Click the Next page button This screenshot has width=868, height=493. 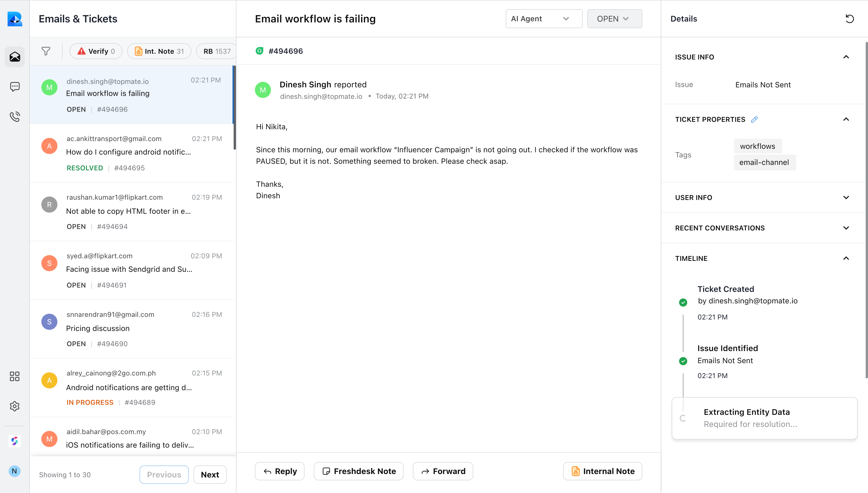tap(210, 474)
